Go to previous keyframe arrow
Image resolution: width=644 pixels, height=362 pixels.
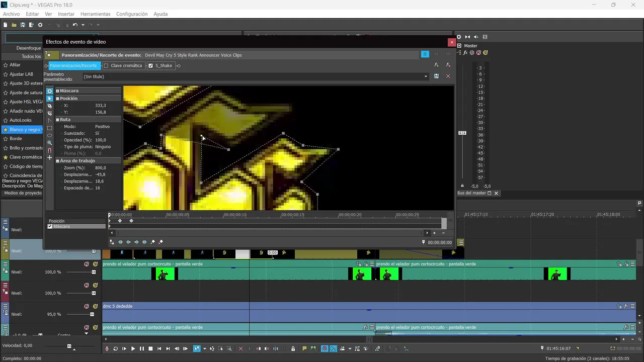point(128,242)
